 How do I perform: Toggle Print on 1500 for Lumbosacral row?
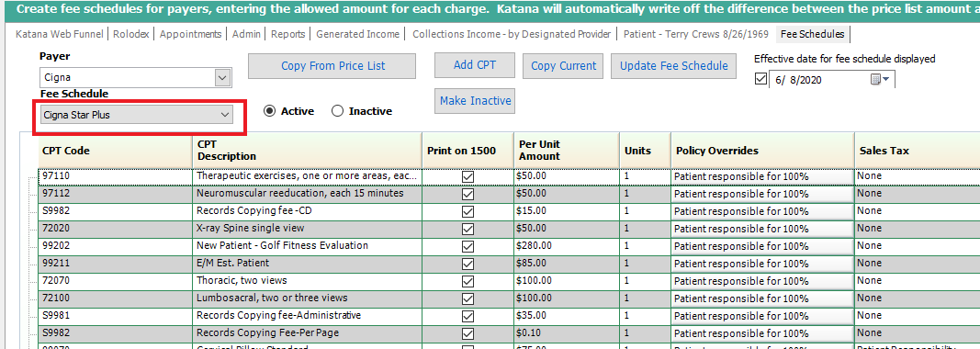467,299
